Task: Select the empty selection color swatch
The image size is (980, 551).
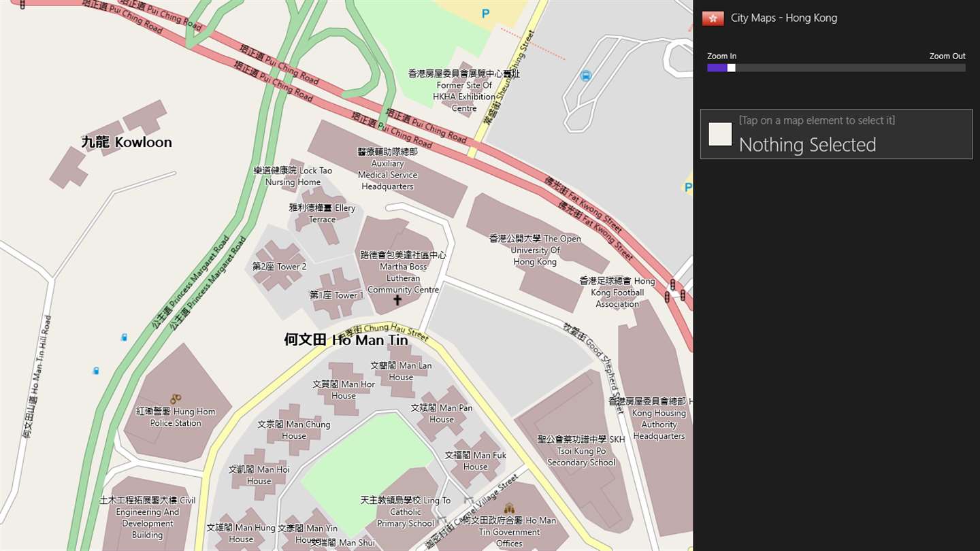Action: [720, 134]
